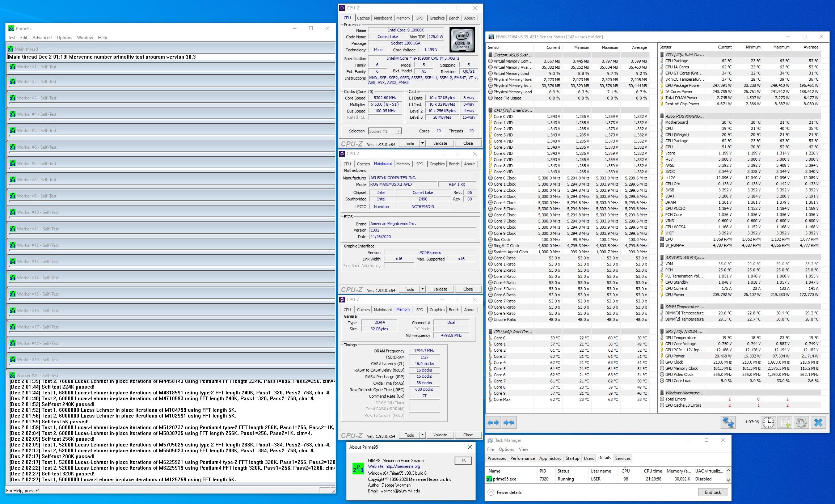Open HWiNFO remote network monitors icon
This screenshot has height=504, width=835.
coord(728,422)
